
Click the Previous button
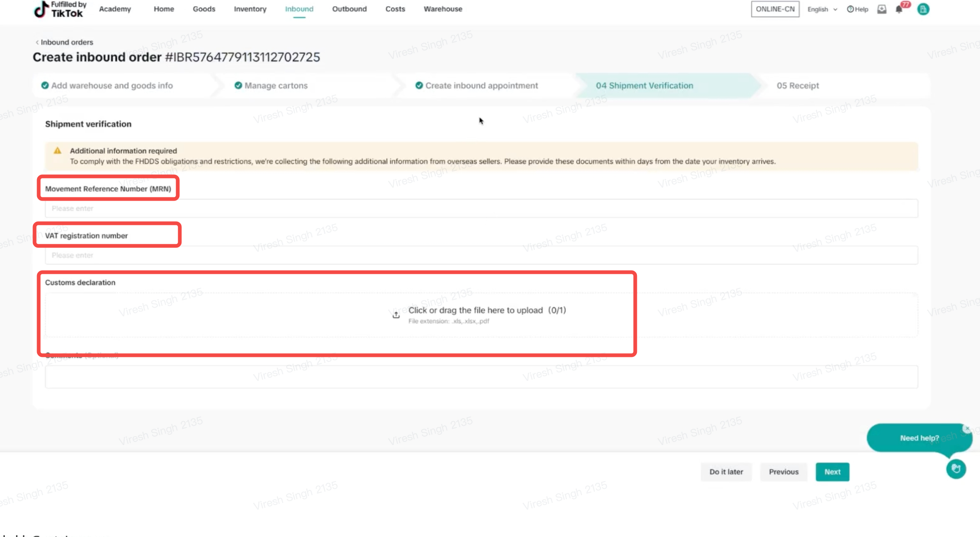point(783,472)
